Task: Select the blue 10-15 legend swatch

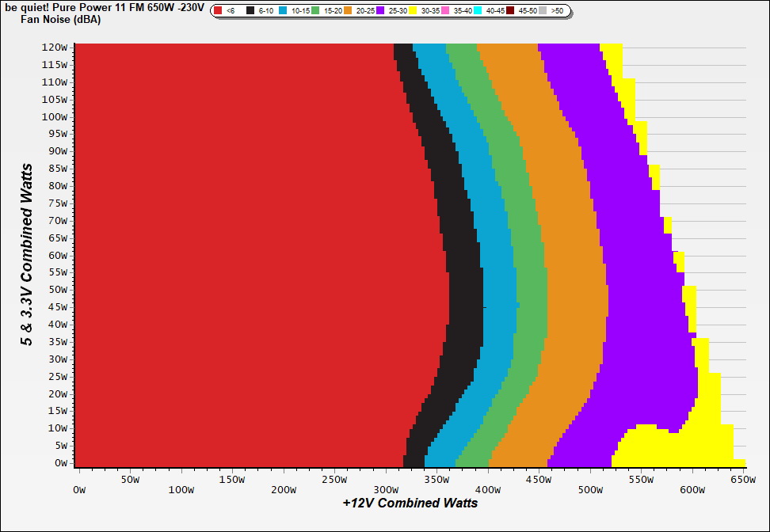Action: tap(284, 11)
